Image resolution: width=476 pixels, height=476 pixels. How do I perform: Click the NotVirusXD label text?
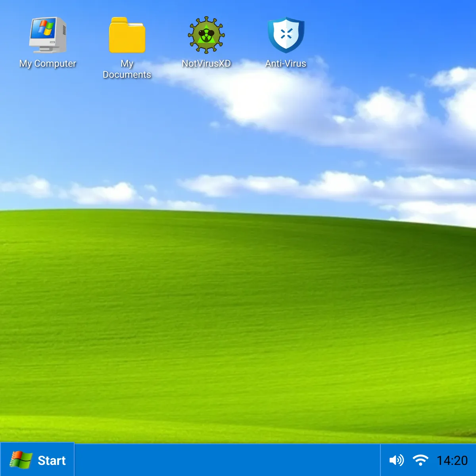pos(207,63)
